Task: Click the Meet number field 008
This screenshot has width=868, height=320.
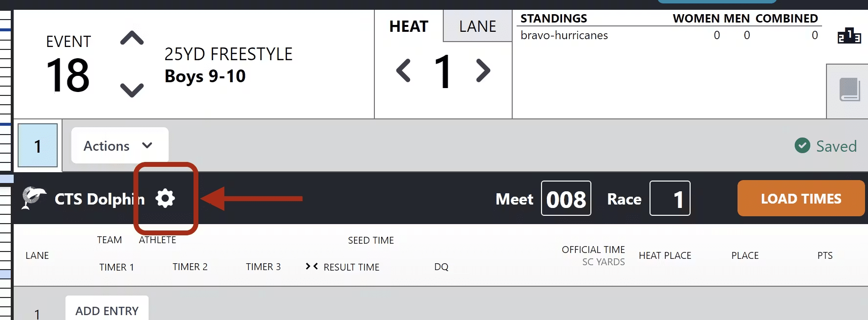Action: pyautogui.click(x=566, y=198)
